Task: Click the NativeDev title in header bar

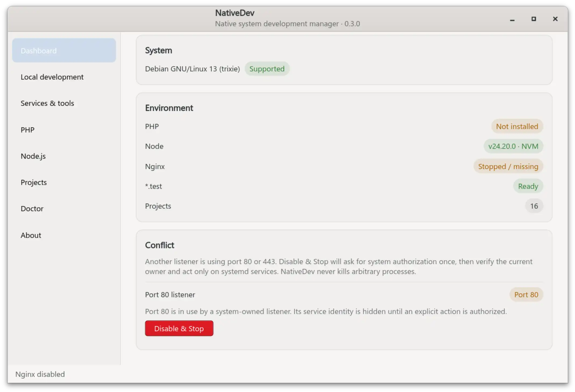Action: pyautogui.click(x=235, y=13)
